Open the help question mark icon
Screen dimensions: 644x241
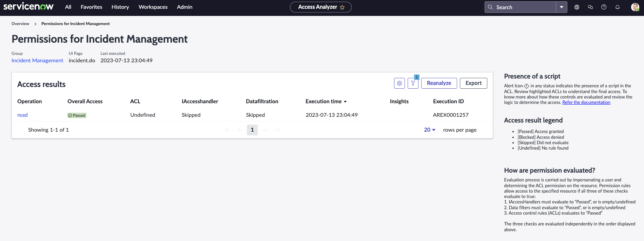[604, 7]
